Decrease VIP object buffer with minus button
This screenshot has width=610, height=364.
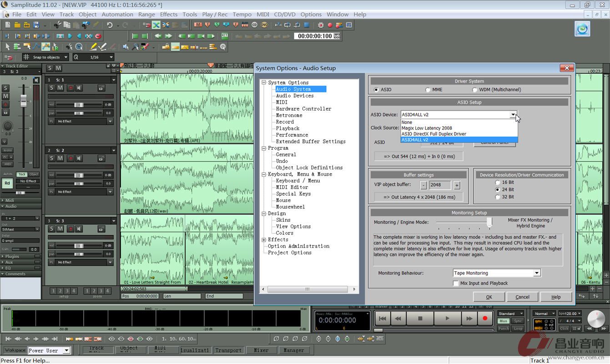[423, 185]
